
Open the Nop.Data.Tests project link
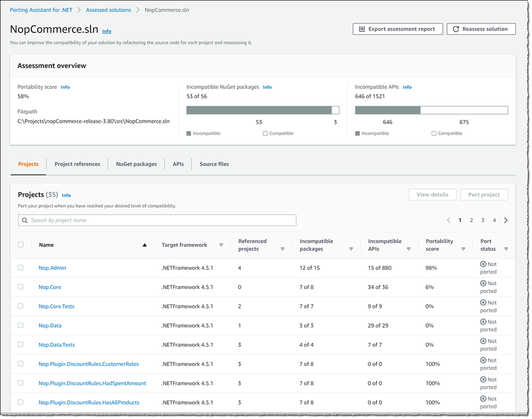57,345
